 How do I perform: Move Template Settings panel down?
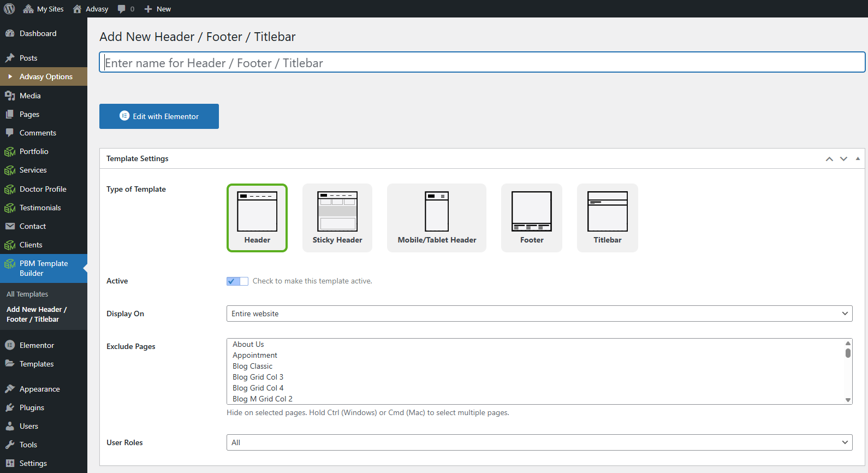pos(843,159)
